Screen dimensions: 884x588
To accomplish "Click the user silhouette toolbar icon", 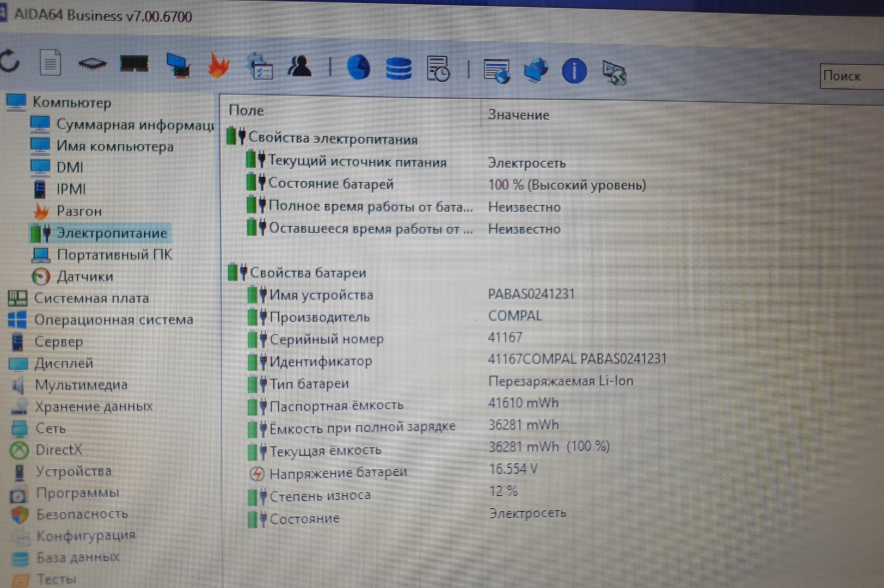I will (x=299, y=67).
